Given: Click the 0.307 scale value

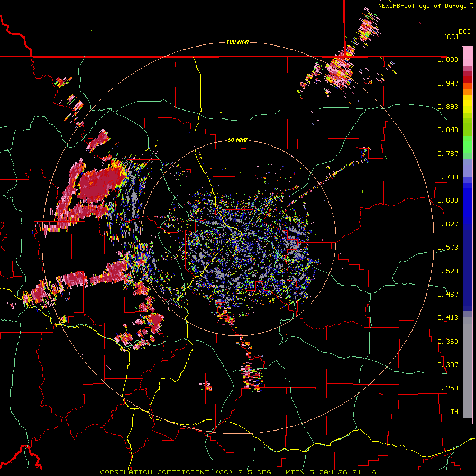Looking at the screenshot, I should point(448,365).
